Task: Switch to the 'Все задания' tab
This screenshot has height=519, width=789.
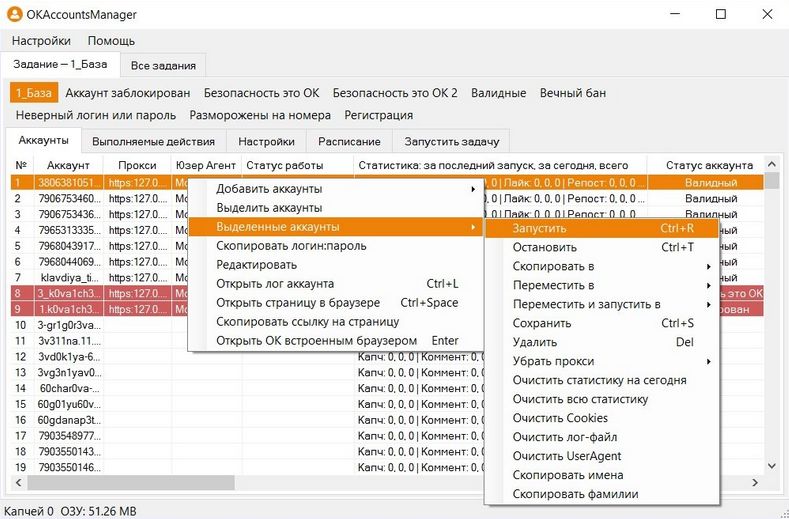Action: (163, 65)
